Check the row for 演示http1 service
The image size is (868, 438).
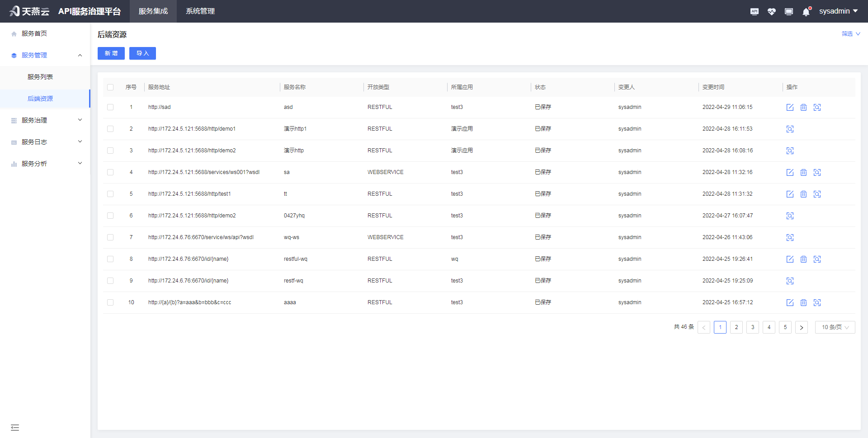pos(110,129)
